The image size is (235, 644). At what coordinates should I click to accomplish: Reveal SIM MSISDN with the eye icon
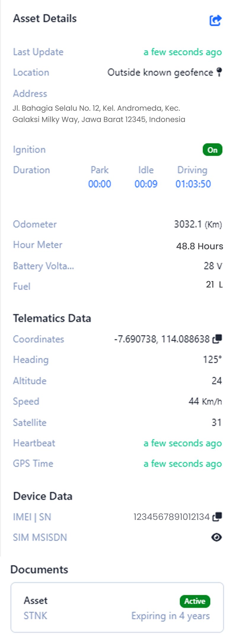coord(216,537)
